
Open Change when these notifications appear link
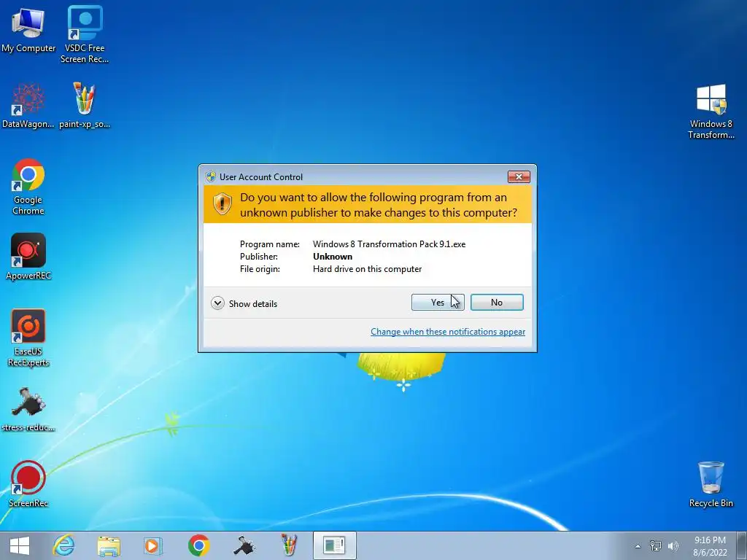pos(448,332)
